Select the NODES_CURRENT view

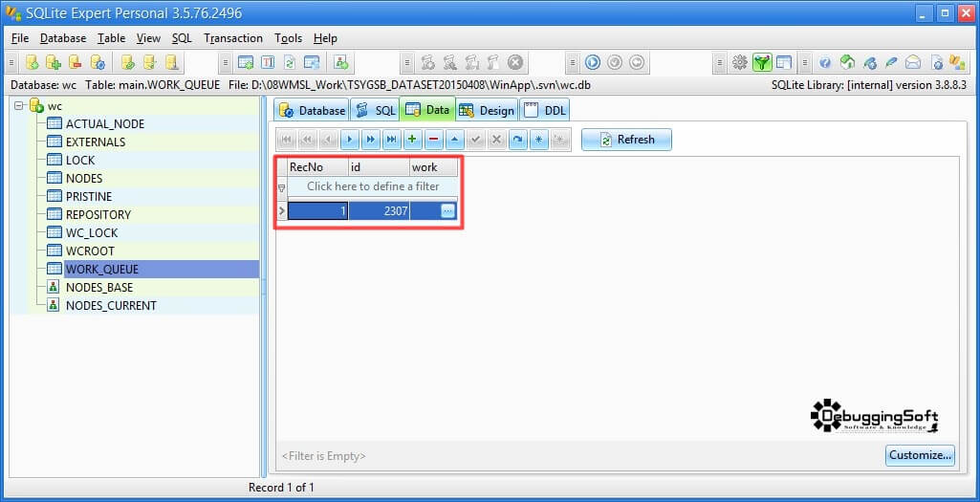click(111, 306)
